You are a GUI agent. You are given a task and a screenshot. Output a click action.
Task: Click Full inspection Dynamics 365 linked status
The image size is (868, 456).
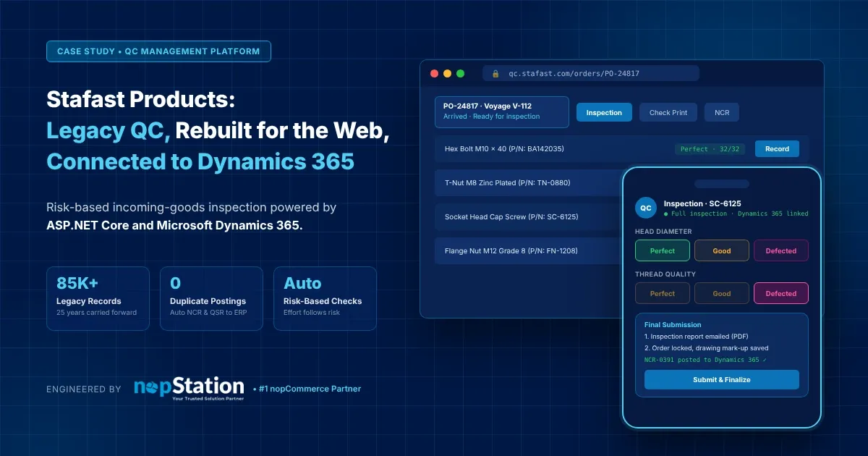736,214
